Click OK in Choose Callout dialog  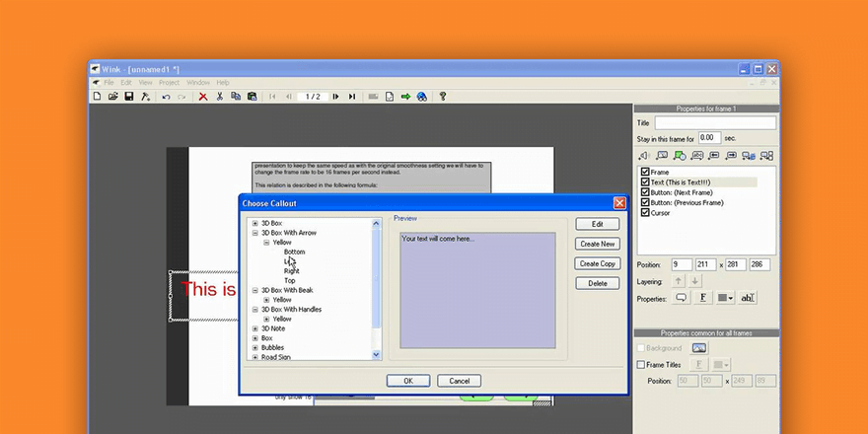[407, 381]
